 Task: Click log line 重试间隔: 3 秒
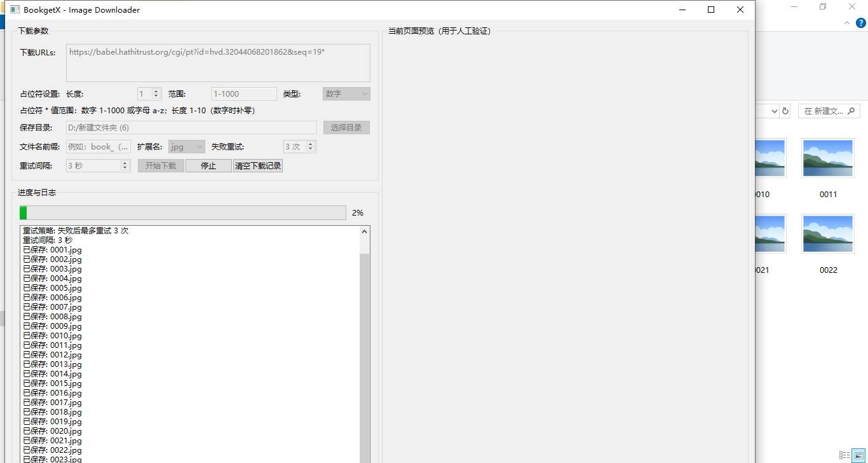[x=48, y=240]
